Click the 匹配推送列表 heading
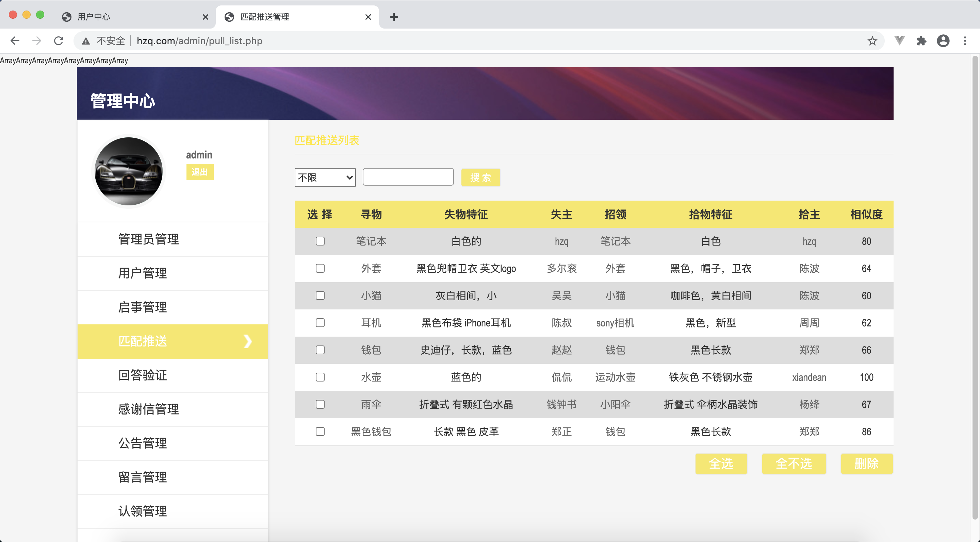This screenshot has width=980, height=542. coord(327,140)
